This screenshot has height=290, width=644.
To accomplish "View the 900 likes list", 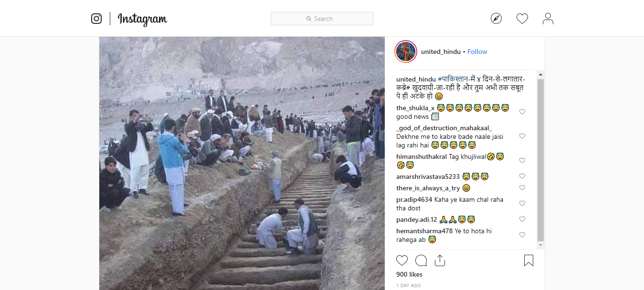I will pyautogui.click(x=409, y=274).
